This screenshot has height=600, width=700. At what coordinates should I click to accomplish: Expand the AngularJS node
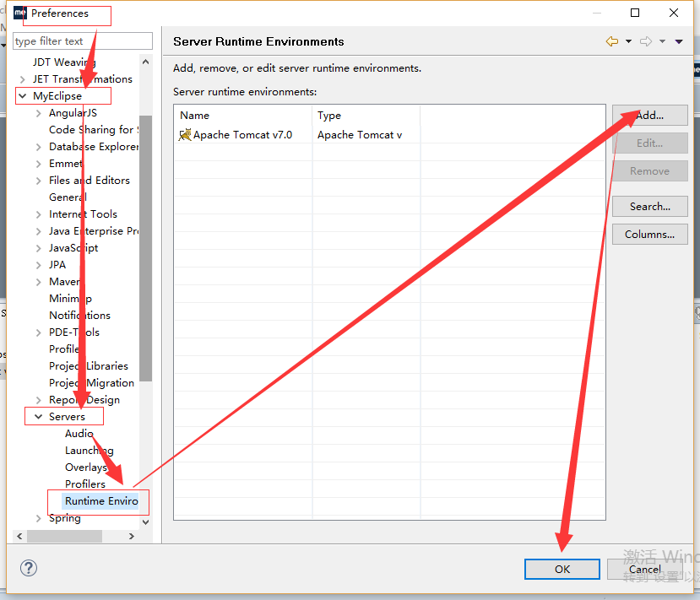tap(38, 113)
